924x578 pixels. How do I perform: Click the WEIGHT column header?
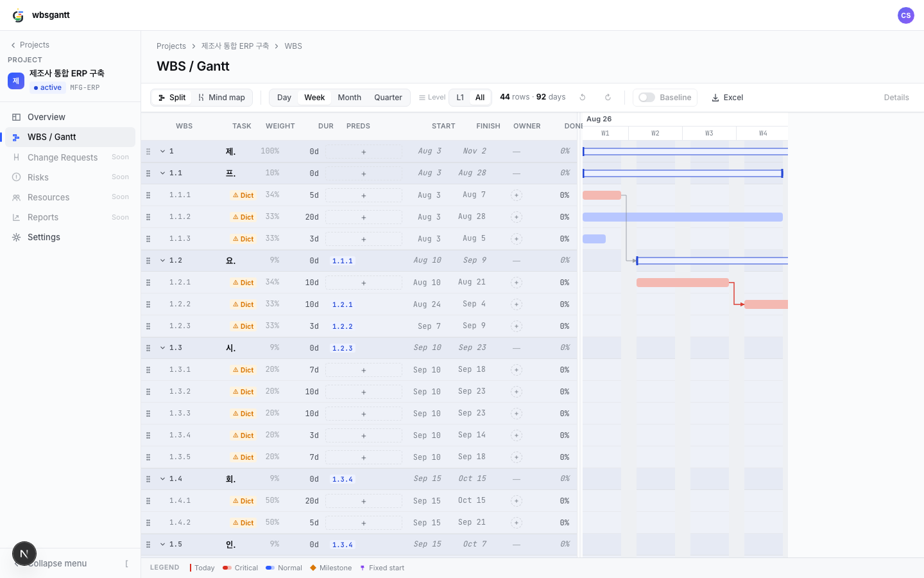tap(280, 126)
